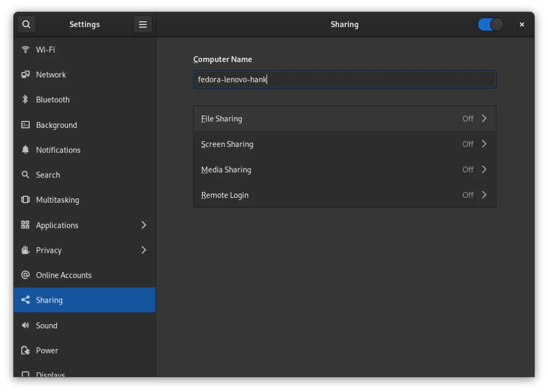This screenshot has width=548, height=392.
Task: Click the Power icon in sidebar
Action: pyautogui.click(x=25, y=350)
